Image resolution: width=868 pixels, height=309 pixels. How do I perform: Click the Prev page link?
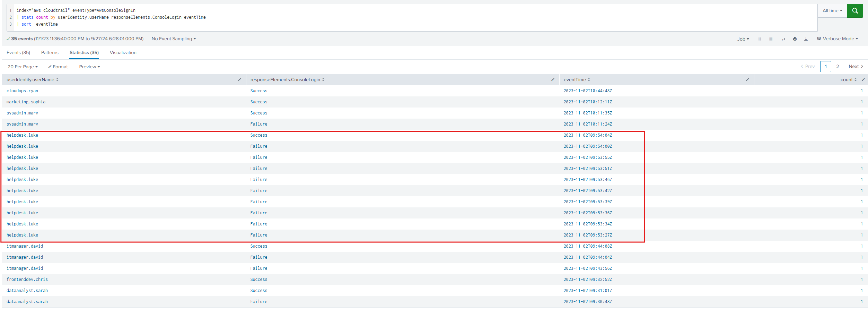[807, 67]
